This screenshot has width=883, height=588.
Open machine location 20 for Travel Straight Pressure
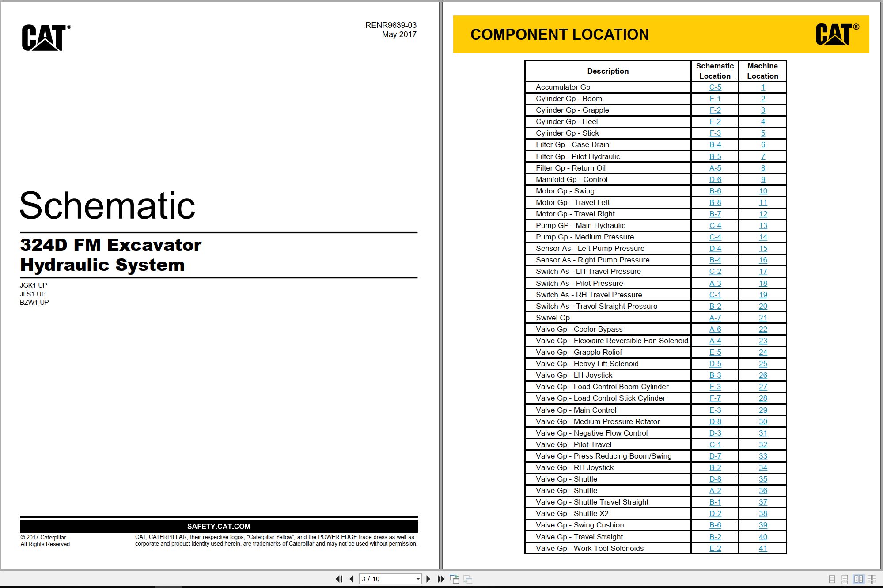tap(763, 306)
